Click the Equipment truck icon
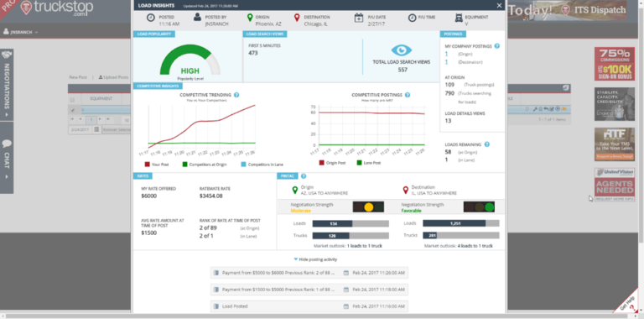Image resolution: width=644 pixels, height=319 pixels. point(459,18)
